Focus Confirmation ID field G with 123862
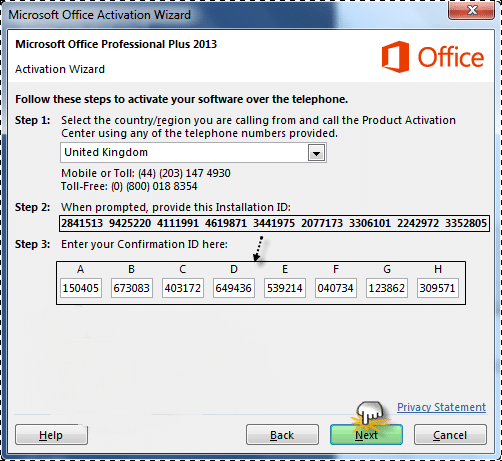Screen dimensions: 502x461 [x=387, y=288]
